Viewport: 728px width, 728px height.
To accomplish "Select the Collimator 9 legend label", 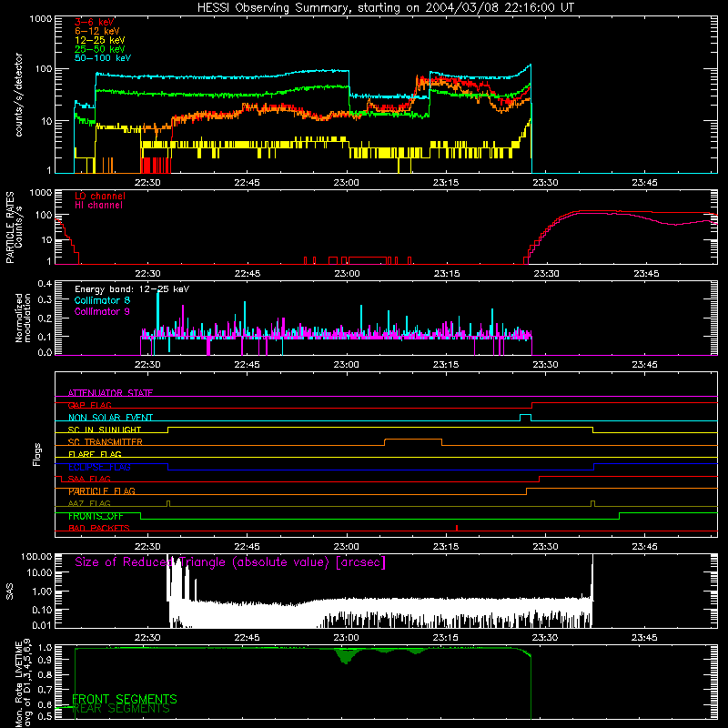I will click(x=102, y=311).
